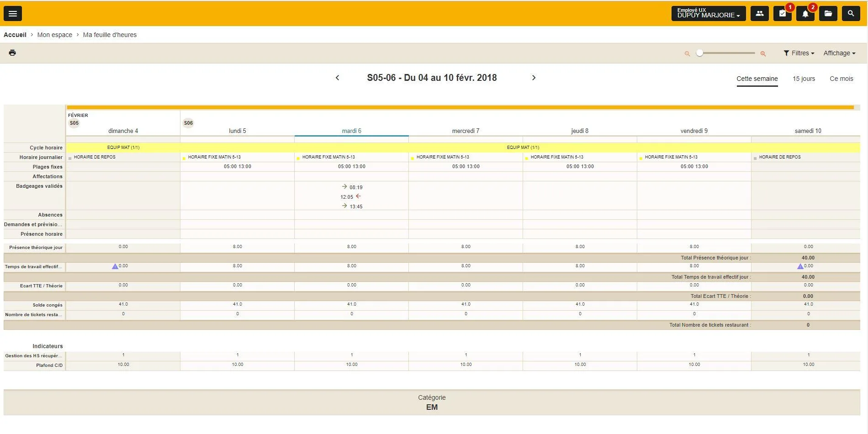This screenshot has height=434, width=868.
Task: Click zoom-out magnifier left of slider
Action: pos(687,54)
